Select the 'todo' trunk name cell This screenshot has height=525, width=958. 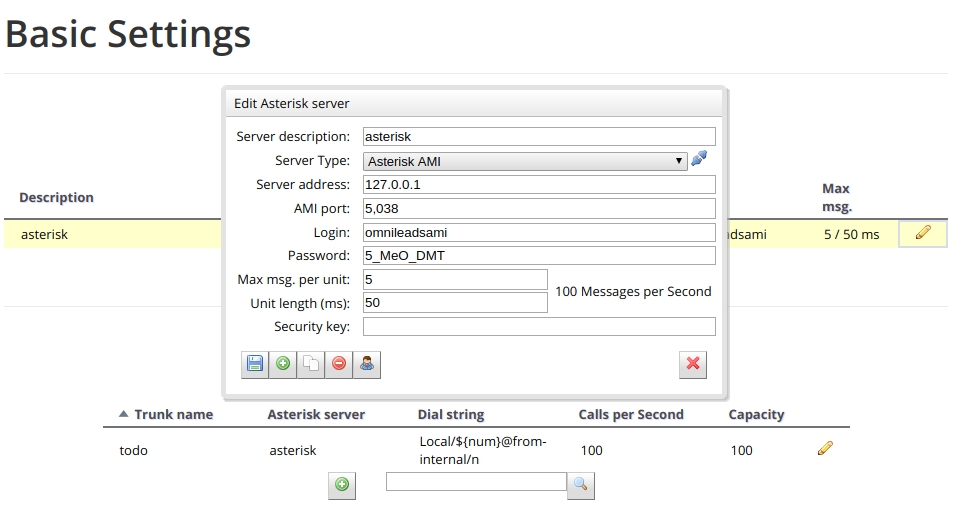[x=133, y=450]
